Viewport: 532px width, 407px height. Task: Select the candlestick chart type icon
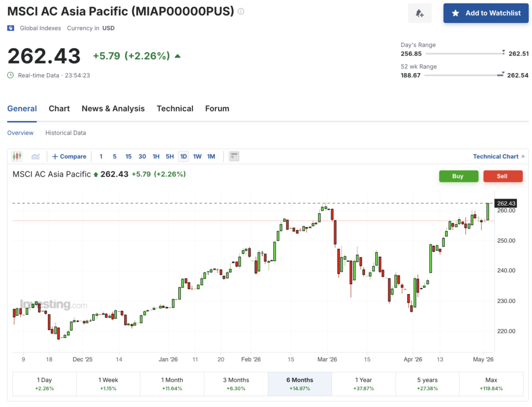click(17, 156)
